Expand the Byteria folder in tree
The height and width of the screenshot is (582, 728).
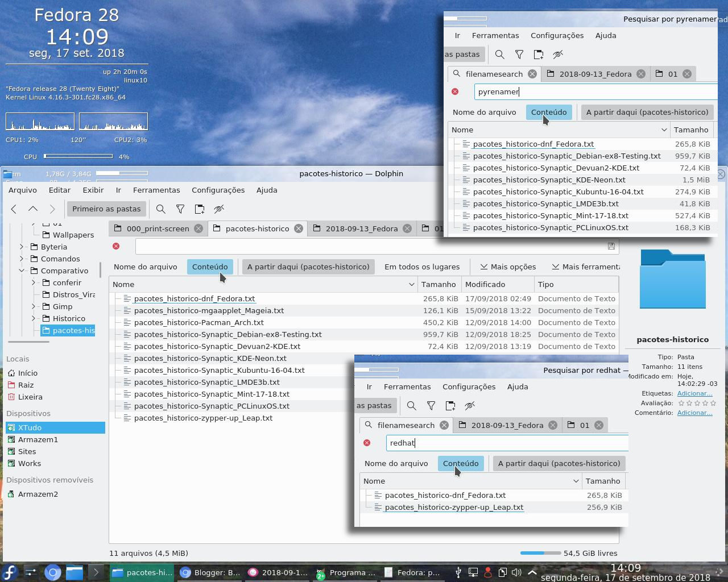[x=22, y=247]
